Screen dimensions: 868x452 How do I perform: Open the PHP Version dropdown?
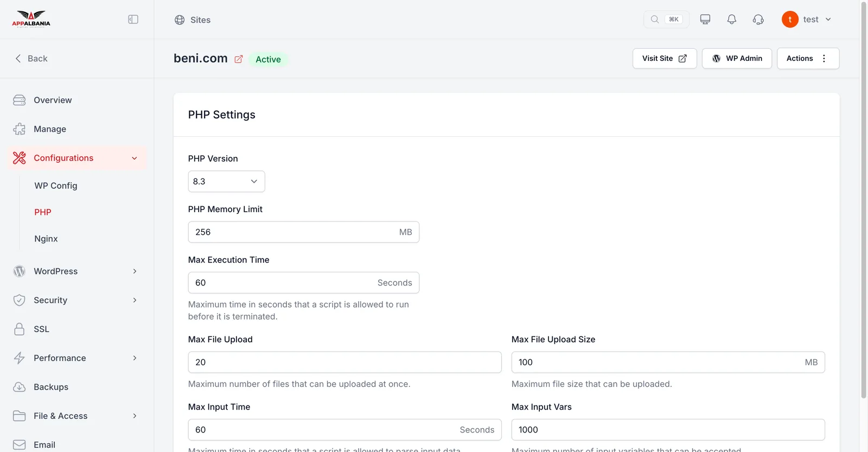coord(226,181)
